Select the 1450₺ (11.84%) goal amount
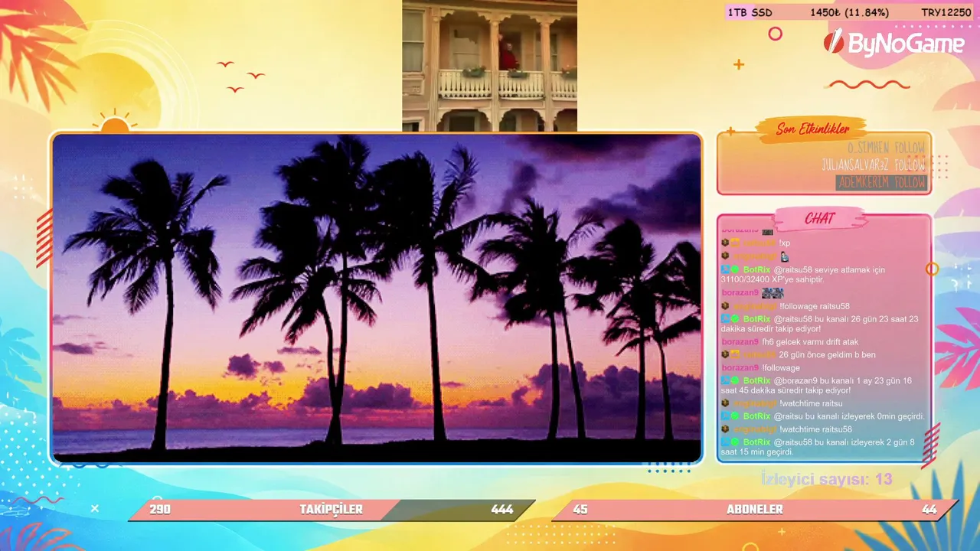Viewport: 980px width, 551px height. point(849,12)
